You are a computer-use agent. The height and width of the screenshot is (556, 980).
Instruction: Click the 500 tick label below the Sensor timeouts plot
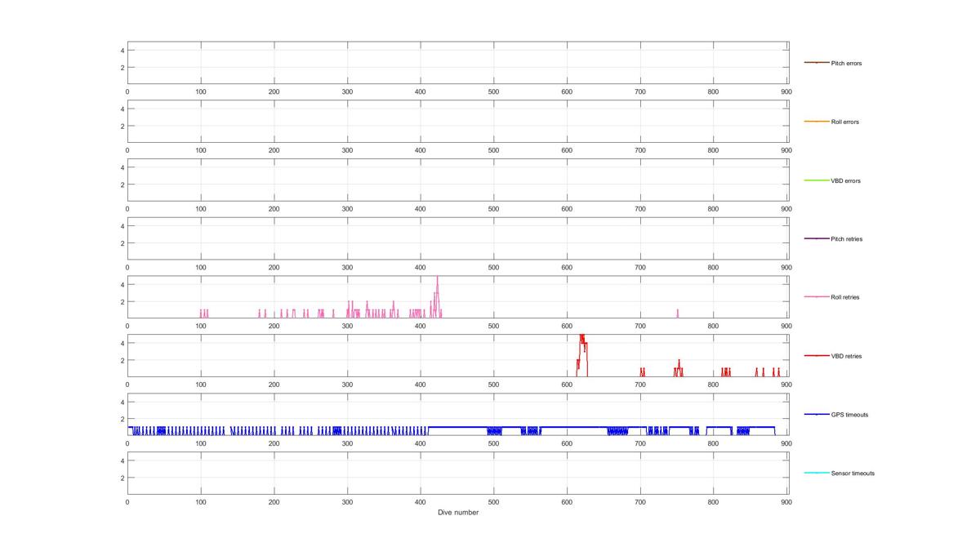pos(493,502)
